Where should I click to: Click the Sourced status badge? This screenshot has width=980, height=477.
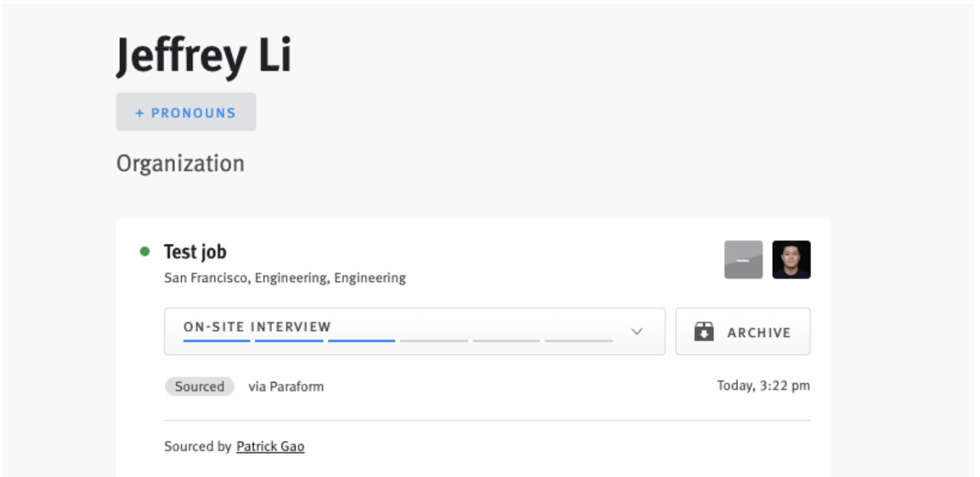pyautogui.click(x=199, y=386)
